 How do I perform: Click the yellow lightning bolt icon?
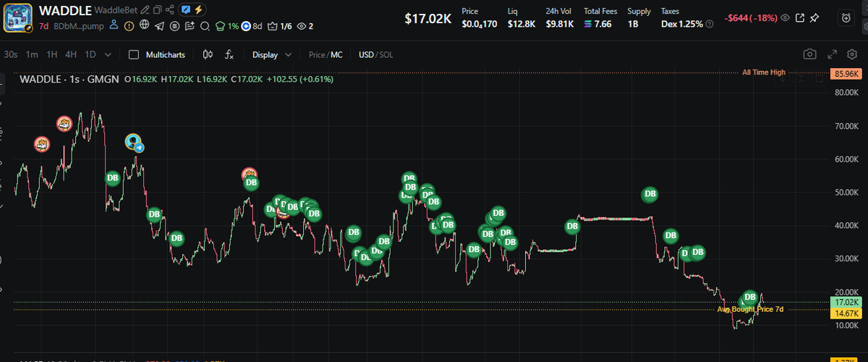coord(198,10)
